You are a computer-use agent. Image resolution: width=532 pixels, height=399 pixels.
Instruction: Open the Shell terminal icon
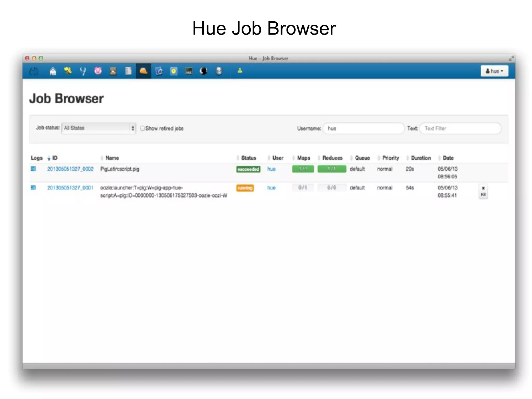(189, 71)
